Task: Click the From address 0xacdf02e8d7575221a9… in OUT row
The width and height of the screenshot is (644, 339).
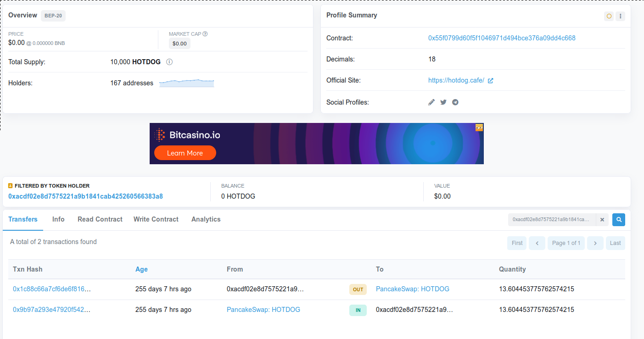Action: pos(265,289)
